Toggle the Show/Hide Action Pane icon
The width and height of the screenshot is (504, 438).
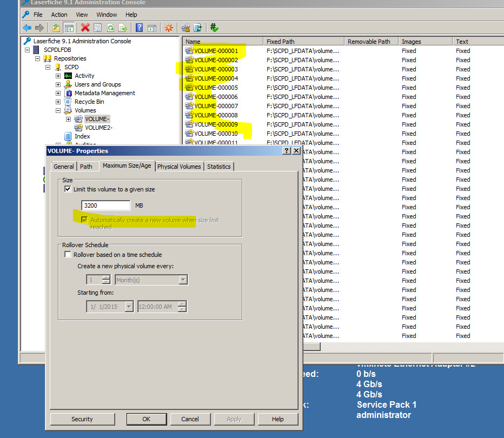tap(152, 28)
